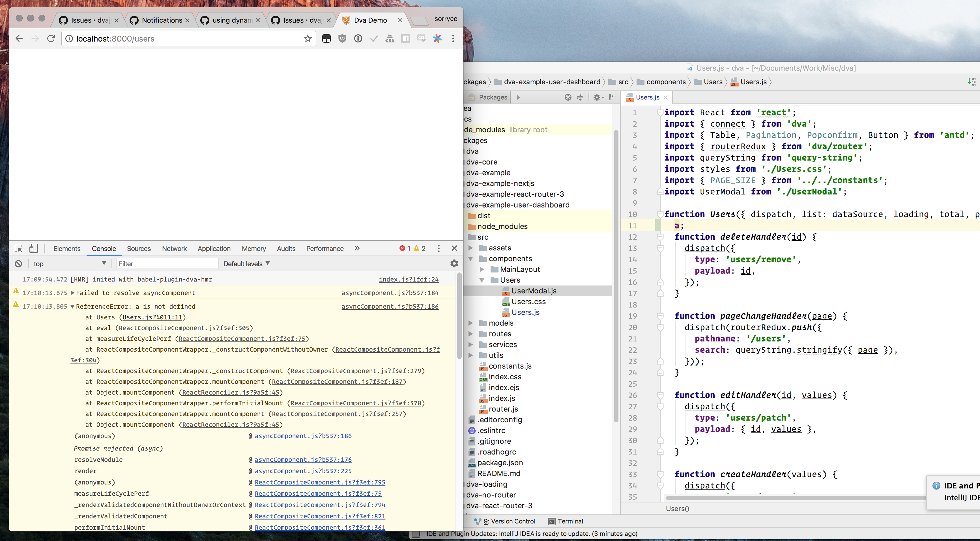
Task: Click the colorful pinwheel extension icon
Action: (x=437, y=38)
